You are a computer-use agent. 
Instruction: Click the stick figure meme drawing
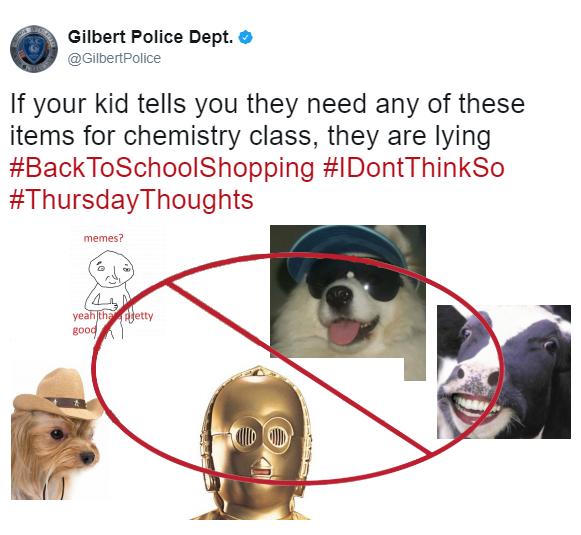[110, 294]
